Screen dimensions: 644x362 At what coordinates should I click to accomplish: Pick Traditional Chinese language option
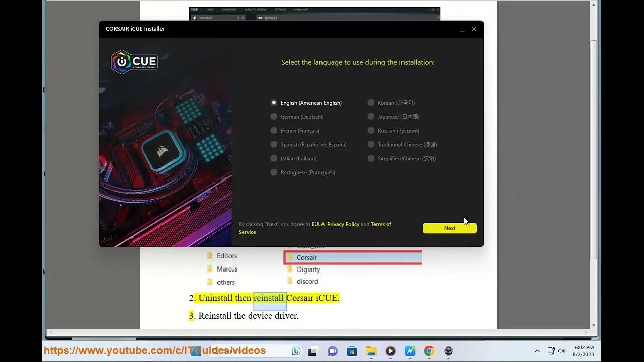coord(403,145)
